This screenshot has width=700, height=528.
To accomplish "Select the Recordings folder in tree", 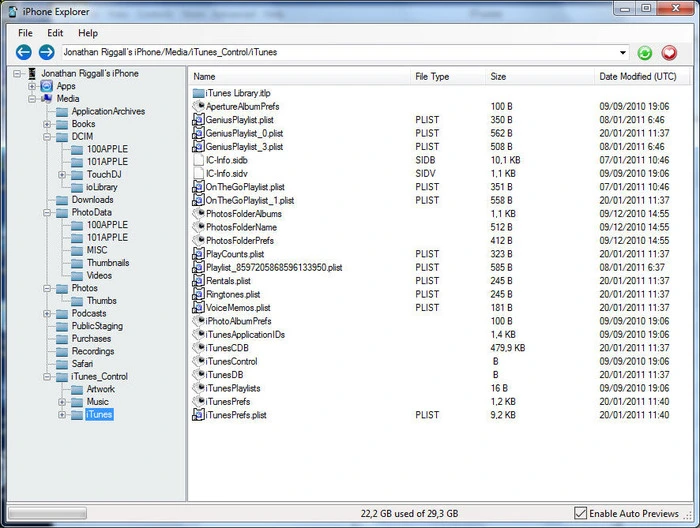I will [92, 351].
